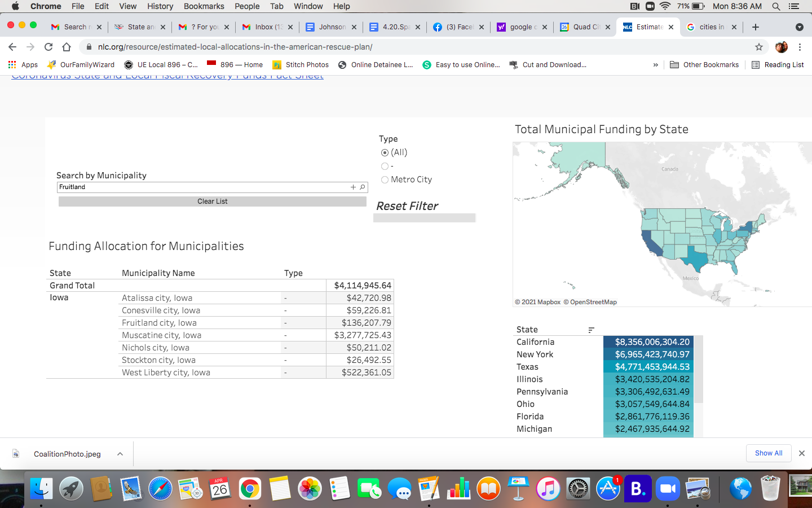Open the tab search dropdown arrow
812x508 pixels.
coord(799,27)
